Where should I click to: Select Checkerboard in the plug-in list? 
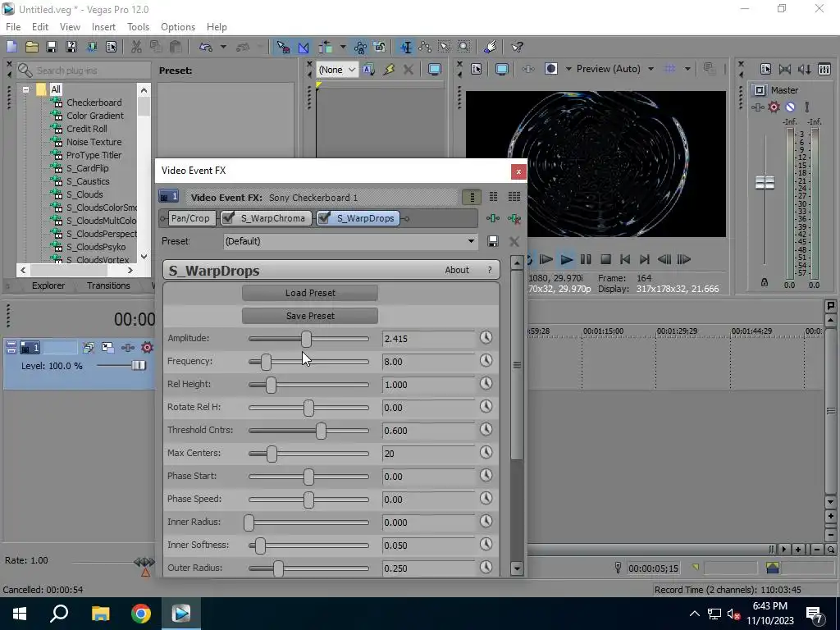94,103
